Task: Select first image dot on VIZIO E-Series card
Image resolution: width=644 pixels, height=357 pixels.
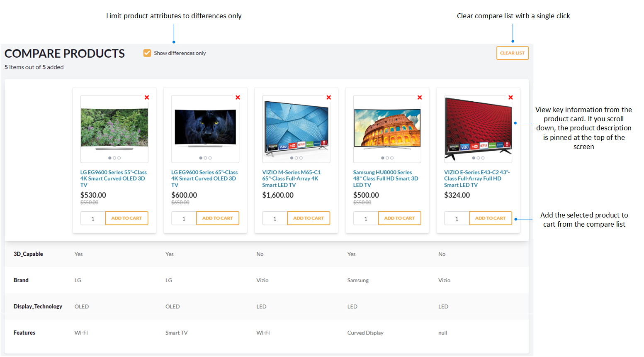Action: click(474, 158)
